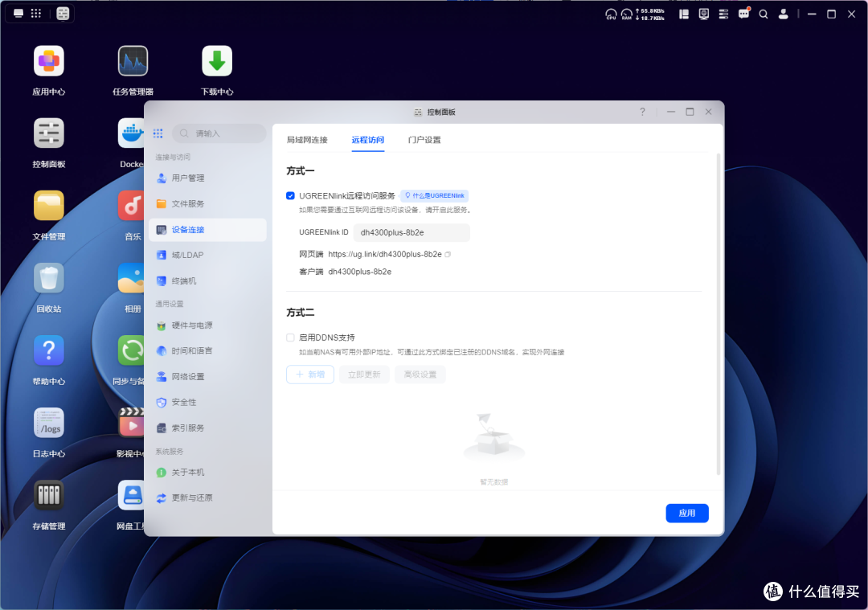Open 终端机 in the sidebar

pyautogui.click(x=207, y=281)
